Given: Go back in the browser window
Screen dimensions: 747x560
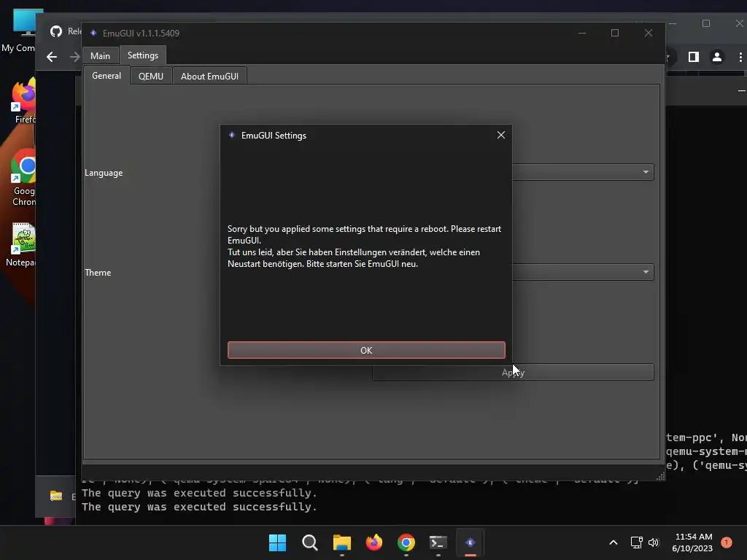Looking at the screenshot, I should 52,57.
